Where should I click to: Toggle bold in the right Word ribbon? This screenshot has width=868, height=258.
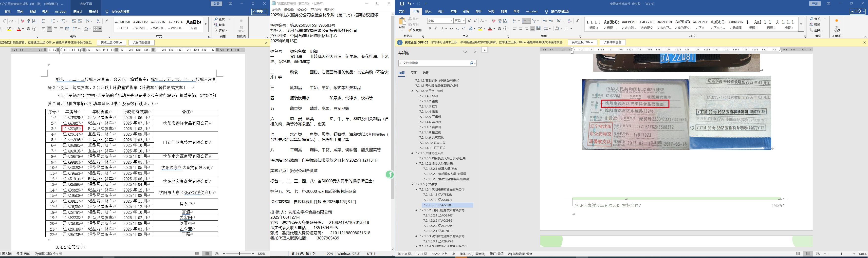tap(430, 29)
